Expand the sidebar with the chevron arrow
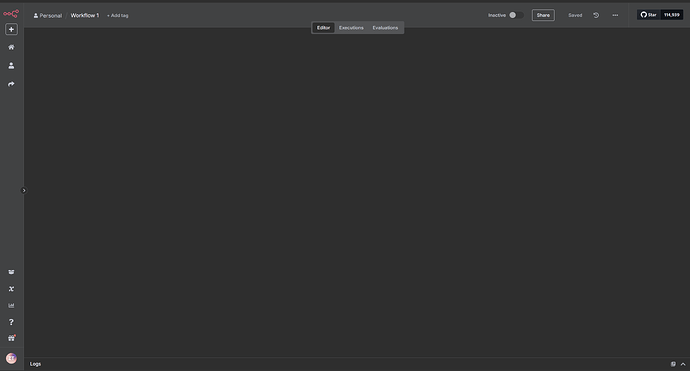 [x=24, y=191]
